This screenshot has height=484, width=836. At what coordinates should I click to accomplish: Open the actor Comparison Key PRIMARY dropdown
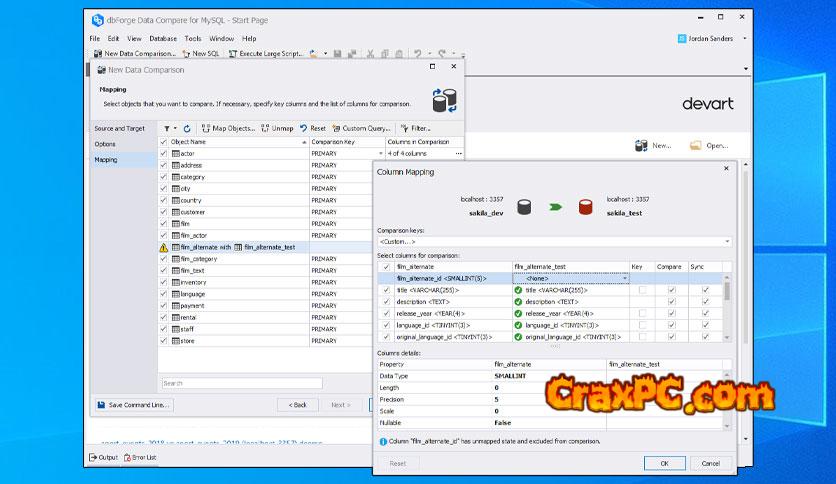[380, 154]
